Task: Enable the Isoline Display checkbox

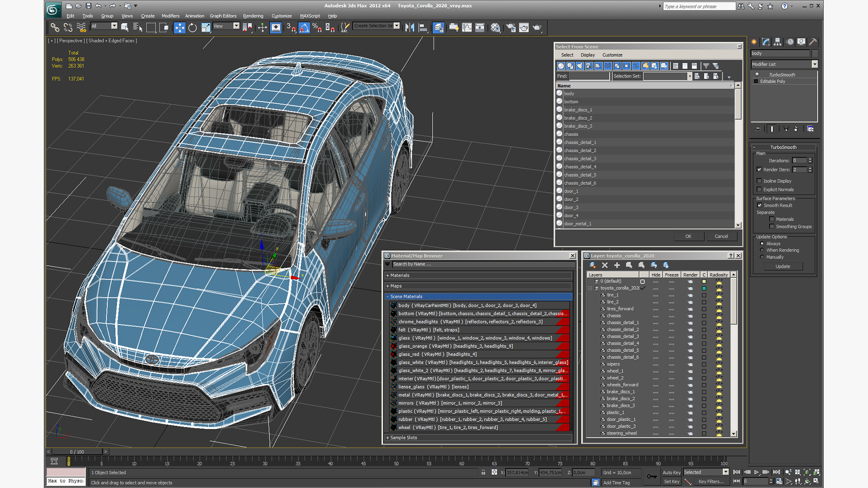Action: (x=759, y=181)
